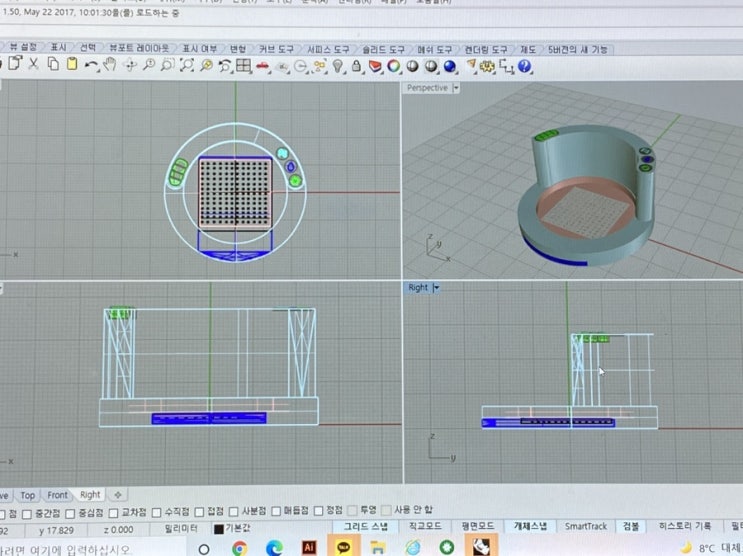Toggle the 중심점 osnap checkbox
The height and width of the screenshot is (556, 743).
pyautogui.click(x=70, y=513)
